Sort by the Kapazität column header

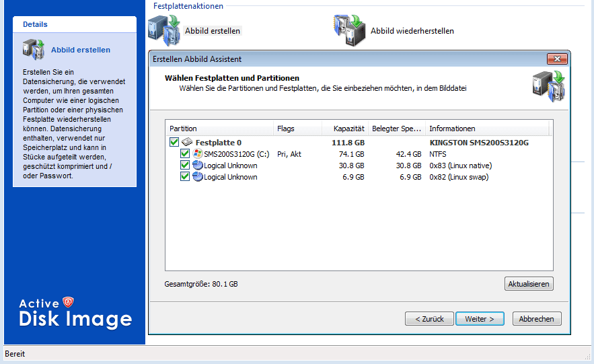[x=344, y=129]
